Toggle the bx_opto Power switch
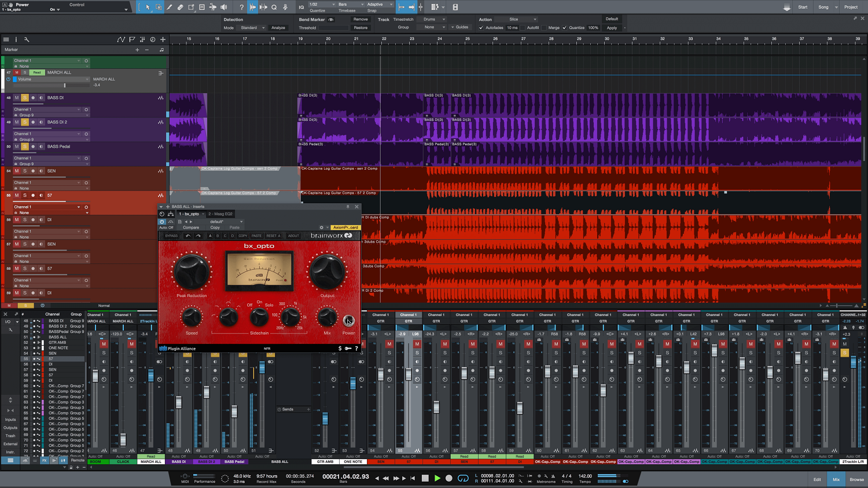868x488 pixels. (x=348, y=321)
